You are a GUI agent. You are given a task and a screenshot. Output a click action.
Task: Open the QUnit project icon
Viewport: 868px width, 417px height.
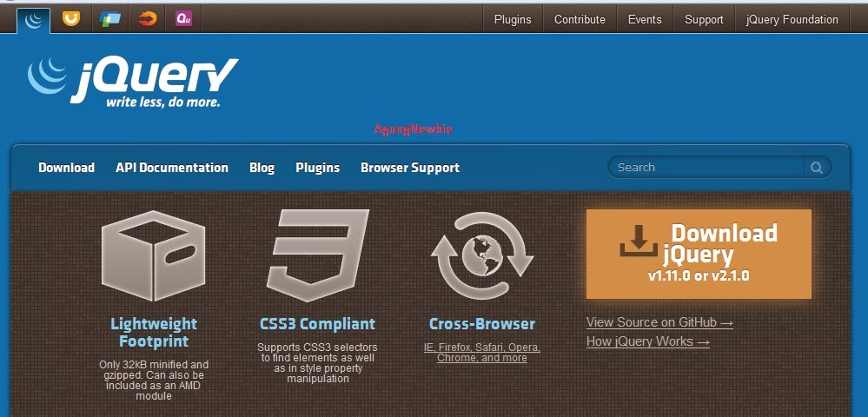(x=184, y=19)
